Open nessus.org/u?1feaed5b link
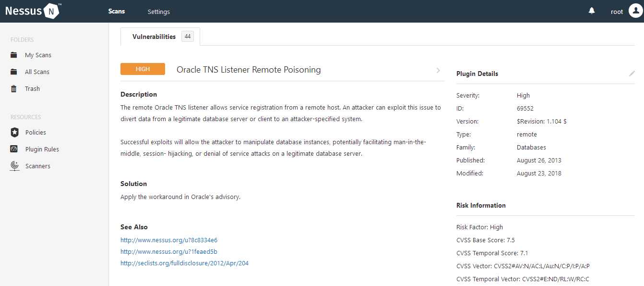 coord(169,251)
